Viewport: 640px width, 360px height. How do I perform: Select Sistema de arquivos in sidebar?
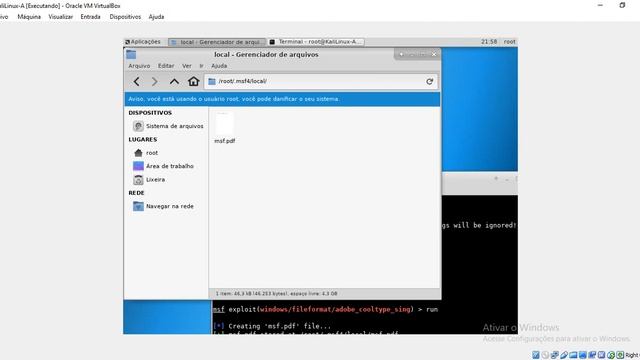tap(175, 126)
